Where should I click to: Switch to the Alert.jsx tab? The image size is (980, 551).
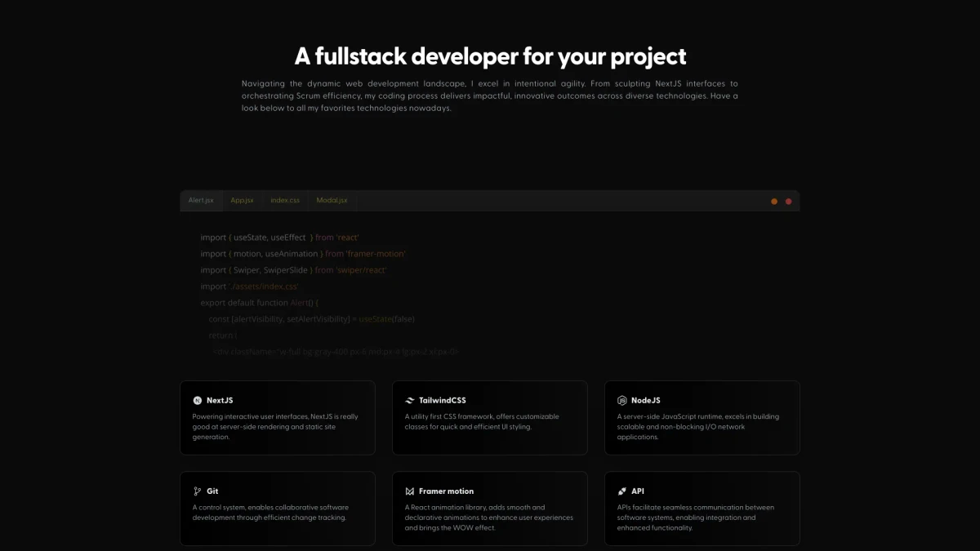pyautogui.click(x=201, y=200)
